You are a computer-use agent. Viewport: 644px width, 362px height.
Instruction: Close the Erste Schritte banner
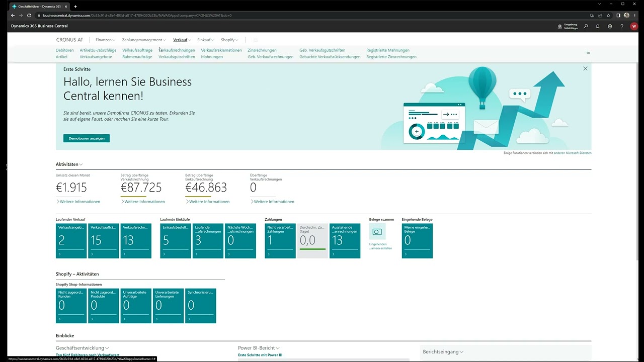point(585,68)
